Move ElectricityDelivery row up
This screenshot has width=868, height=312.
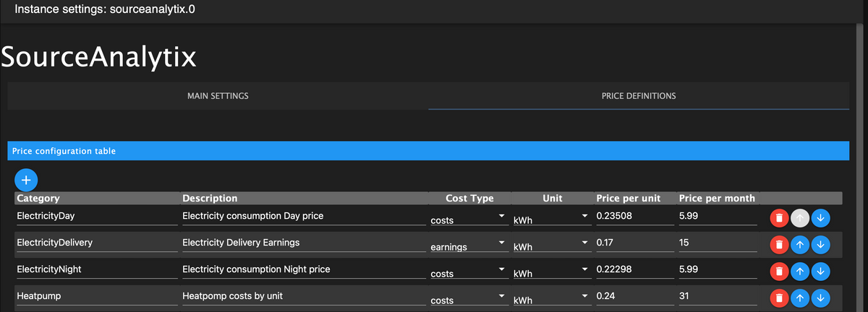pyautogui.click(x=799, y=245)
